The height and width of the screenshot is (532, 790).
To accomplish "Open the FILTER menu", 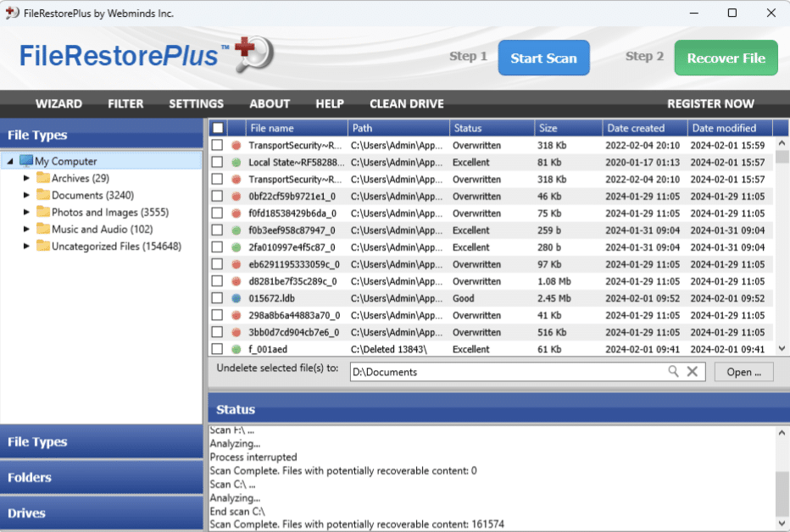I will pos(125,103).
